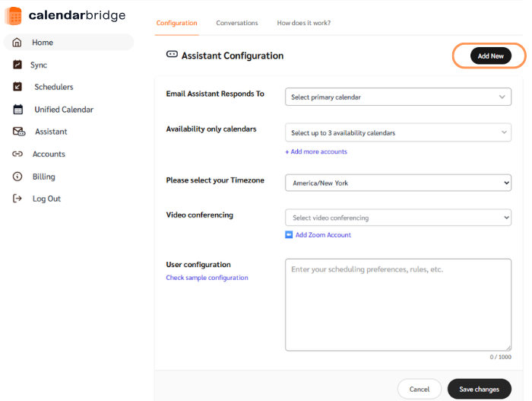Click the Unified Calendar grid icon

(x=18, y=110)
